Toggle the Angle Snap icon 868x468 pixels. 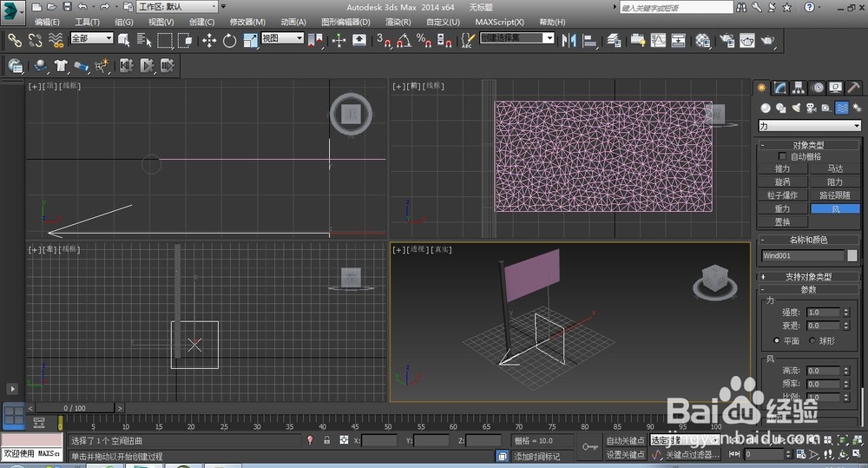click(x=404, y=40)
